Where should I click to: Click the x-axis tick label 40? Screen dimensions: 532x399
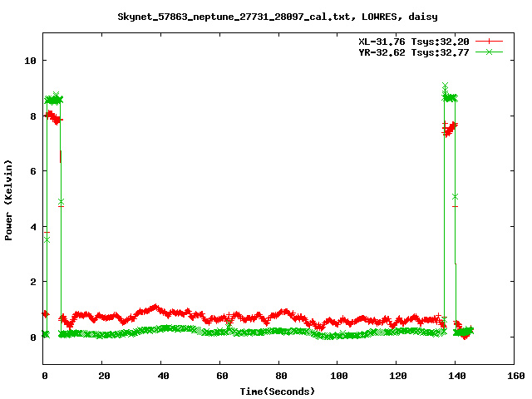[x=163, y=376]
